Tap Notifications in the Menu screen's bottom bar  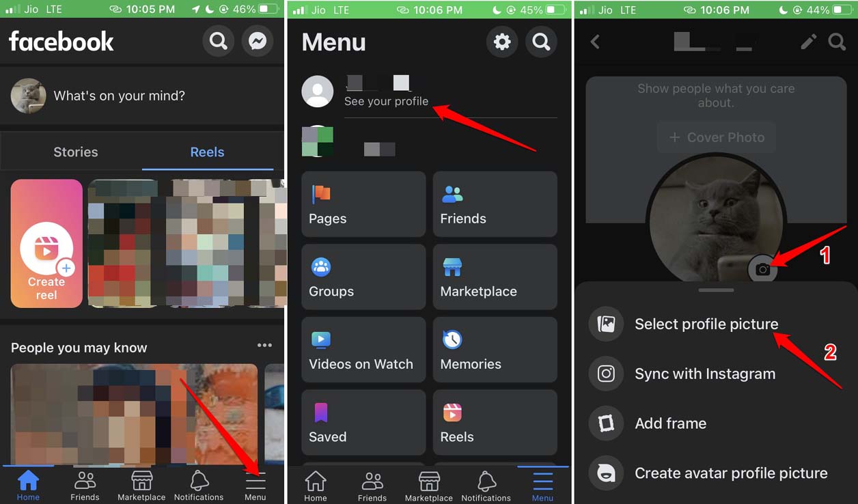[486, 486]
